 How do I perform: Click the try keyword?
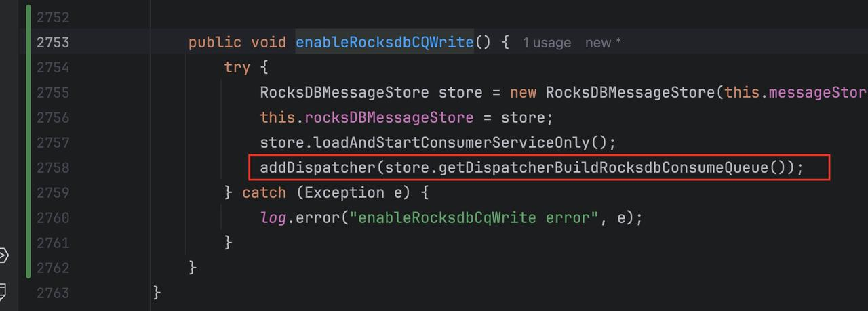[237, 67]
